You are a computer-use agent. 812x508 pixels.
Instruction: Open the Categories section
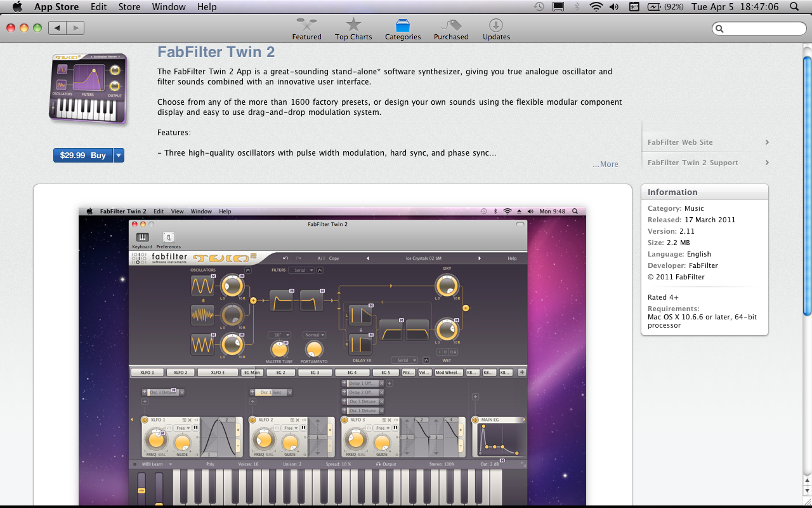[403, 29]
